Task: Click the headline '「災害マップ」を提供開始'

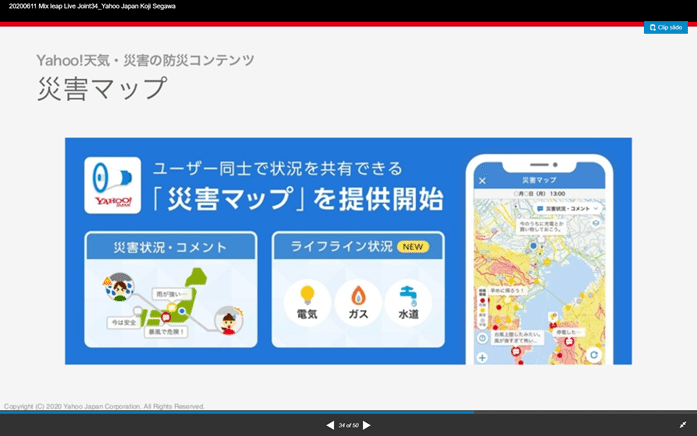Action: (297, 198)
